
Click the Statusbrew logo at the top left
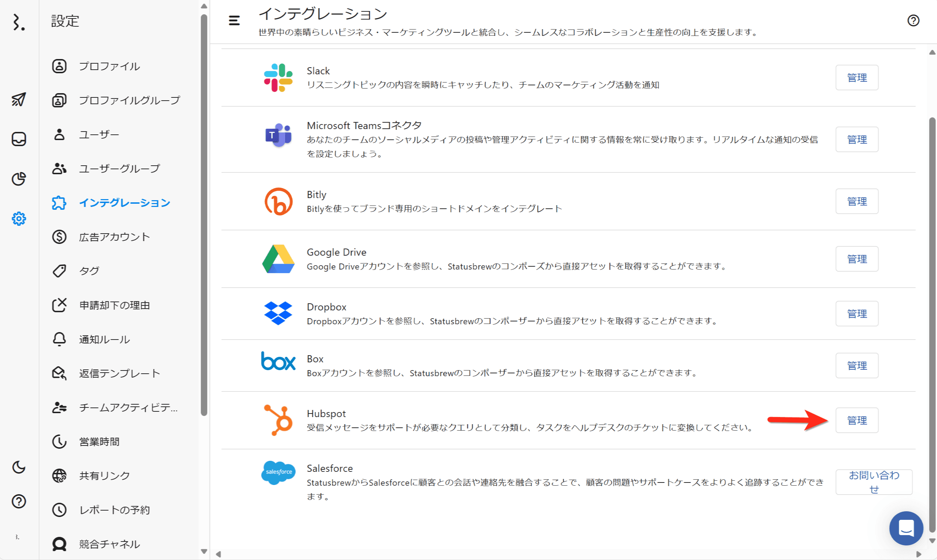[18, 22]
